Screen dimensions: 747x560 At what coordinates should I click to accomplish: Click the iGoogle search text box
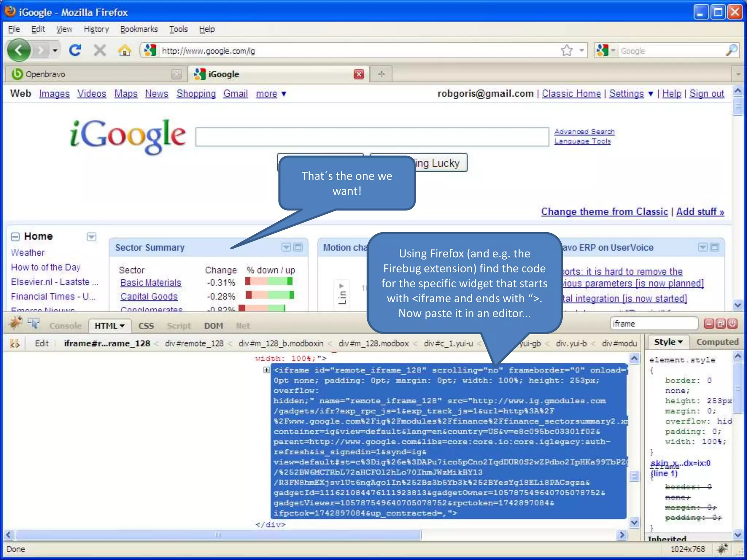pos(372,137)
